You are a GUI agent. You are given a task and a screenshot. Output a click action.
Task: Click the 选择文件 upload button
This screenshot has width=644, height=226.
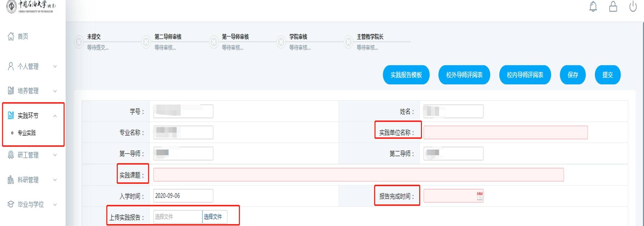213,217
